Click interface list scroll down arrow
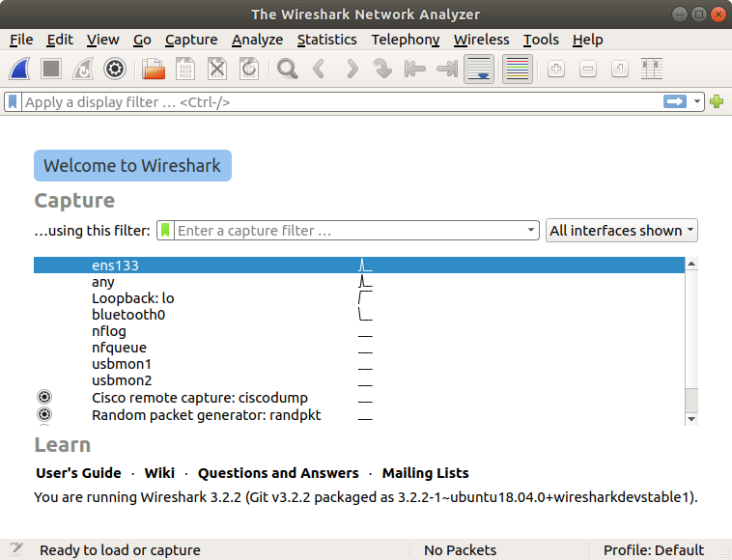 [x=691, y=419]
